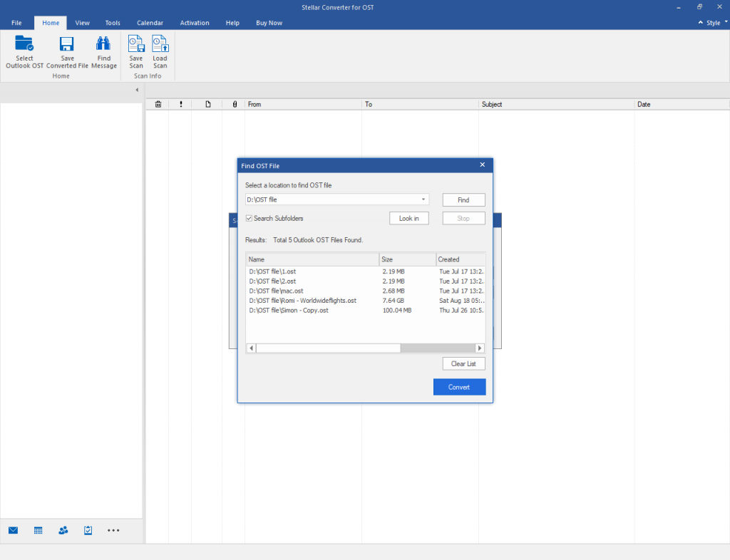
Task: Open the Help tab
Action: (232, 23)
